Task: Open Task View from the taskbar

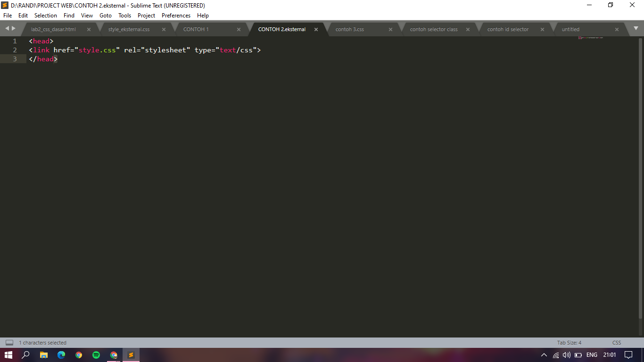Action: click(35, 355)
